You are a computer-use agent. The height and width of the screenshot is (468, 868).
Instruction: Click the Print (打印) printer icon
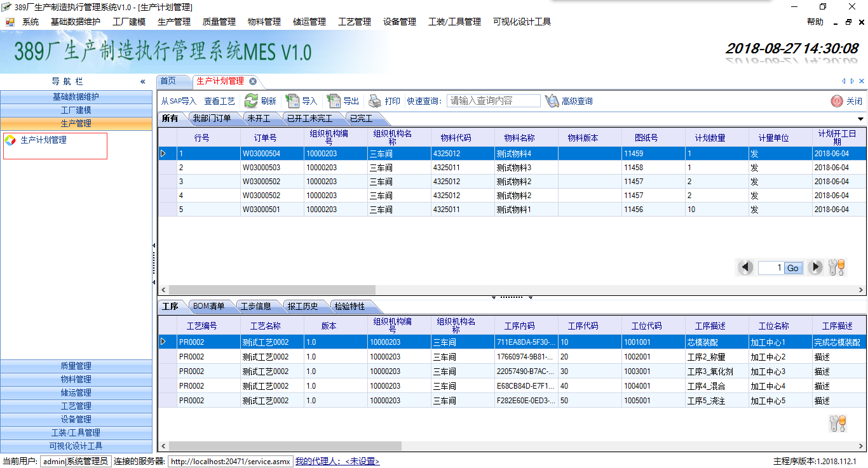click(375, 101)
